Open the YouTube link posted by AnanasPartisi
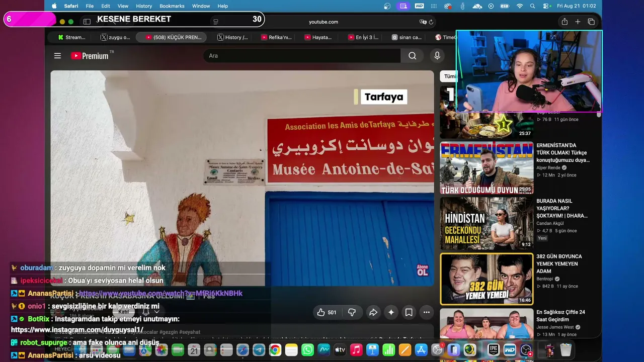 [161, 293]
